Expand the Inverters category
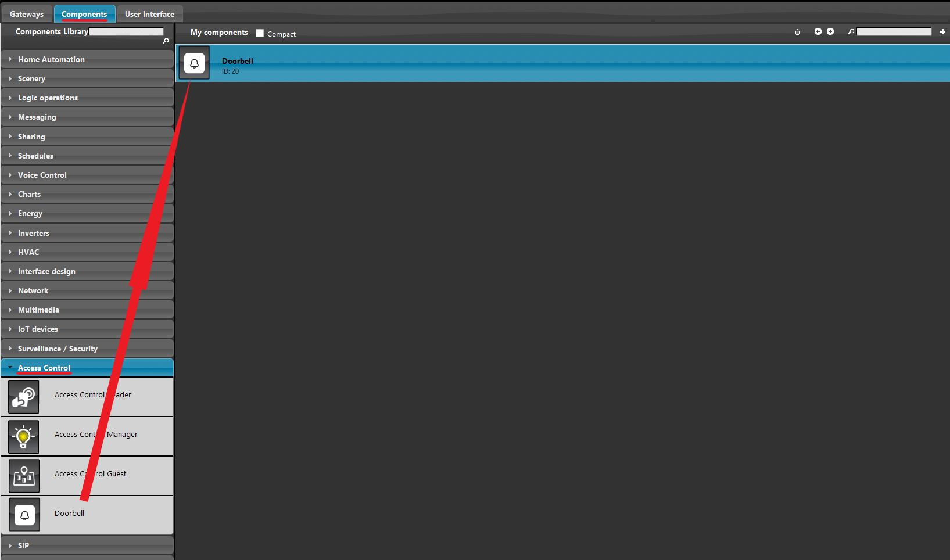950x560 pixels. coord(87,233)
